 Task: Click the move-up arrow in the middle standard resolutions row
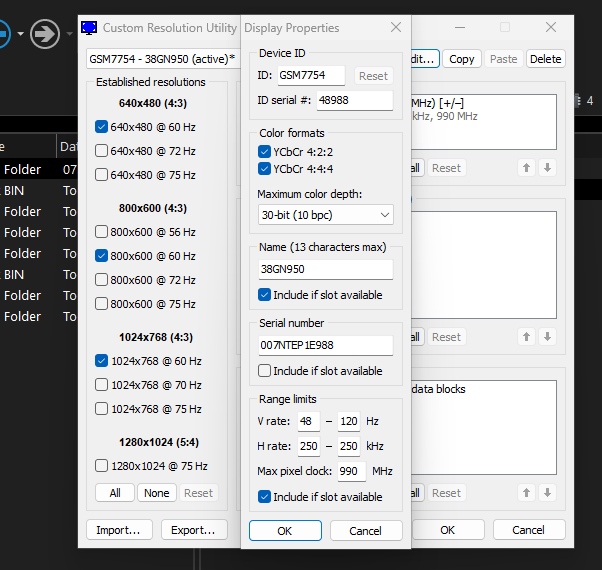coord(526,337)
